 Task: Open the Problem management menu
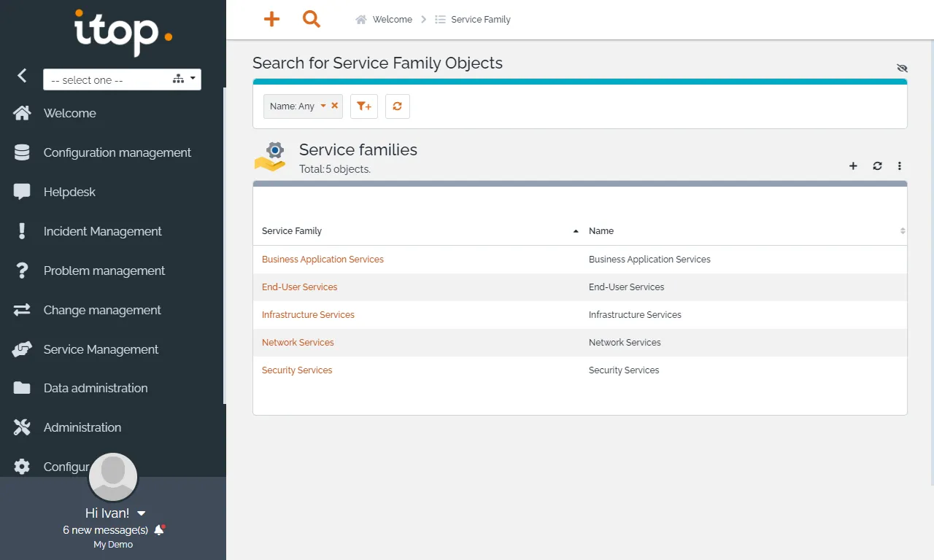coord(104,271)
